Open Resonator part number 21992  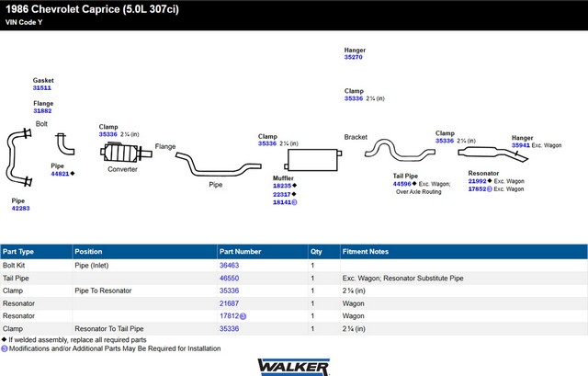pyautogui.click(x=477, y=181)
